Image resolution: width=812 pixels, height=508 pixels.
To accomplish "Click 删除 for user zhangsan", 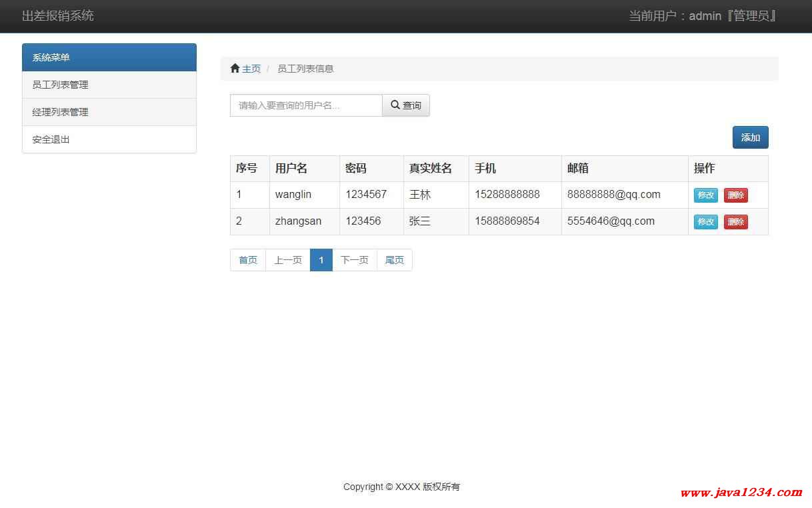I will click(735, 222).
